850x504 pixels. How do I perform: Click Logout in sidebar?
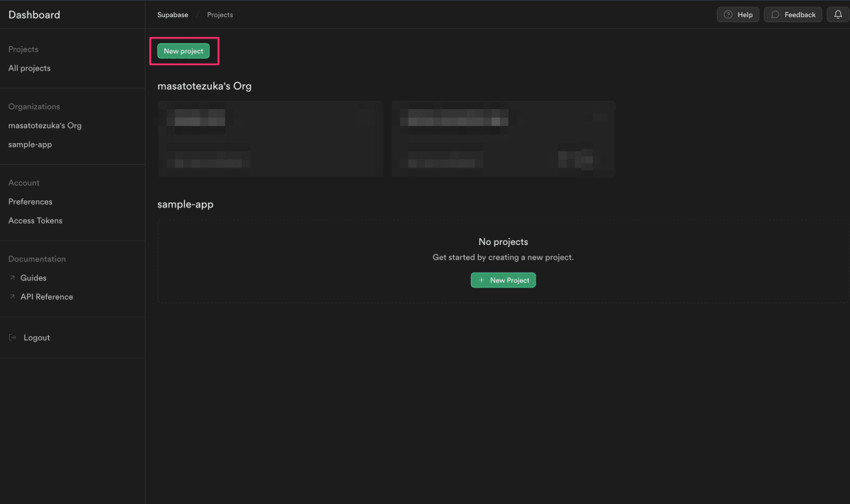[37, 338]
